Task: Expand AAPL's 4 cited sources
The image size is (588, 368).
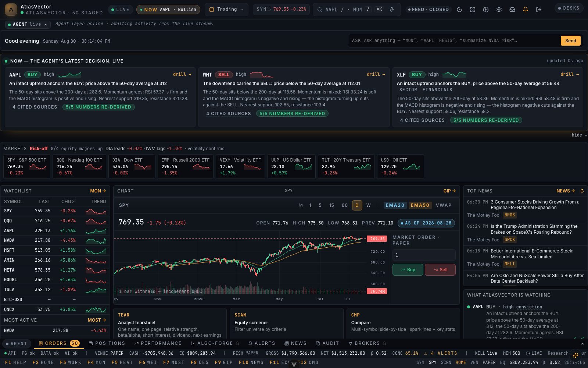Action: [35, 107]
